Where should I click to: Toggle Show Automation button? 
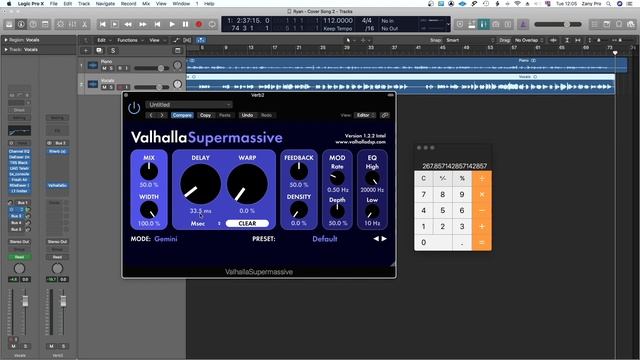(x=176, y=40)
